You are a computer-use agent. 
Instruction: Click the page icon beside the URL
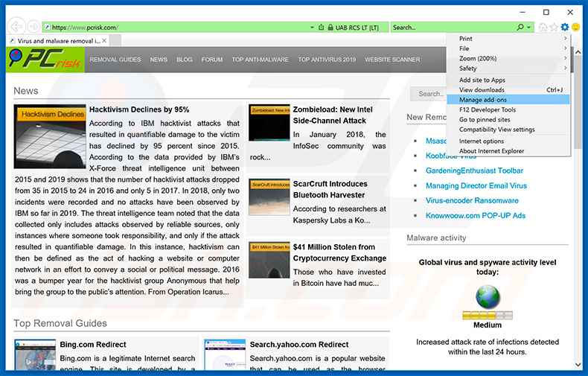[47, 28]
